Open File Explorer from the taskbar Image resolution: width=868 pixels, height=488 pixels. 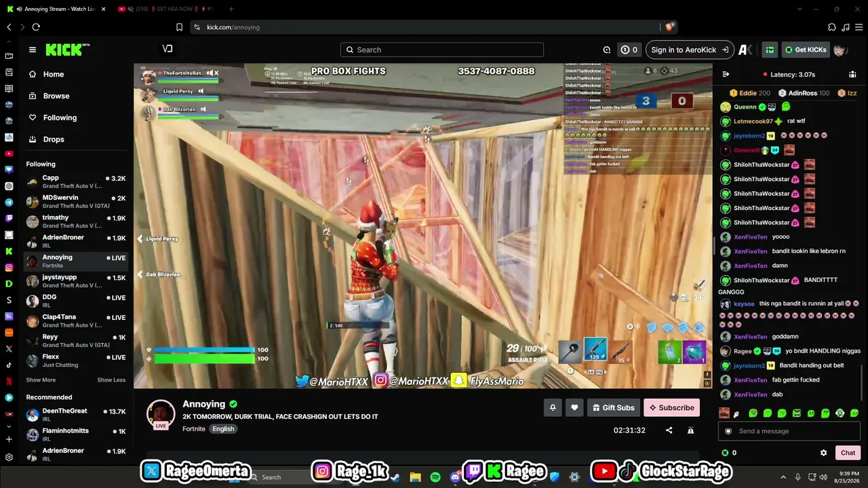415,477
